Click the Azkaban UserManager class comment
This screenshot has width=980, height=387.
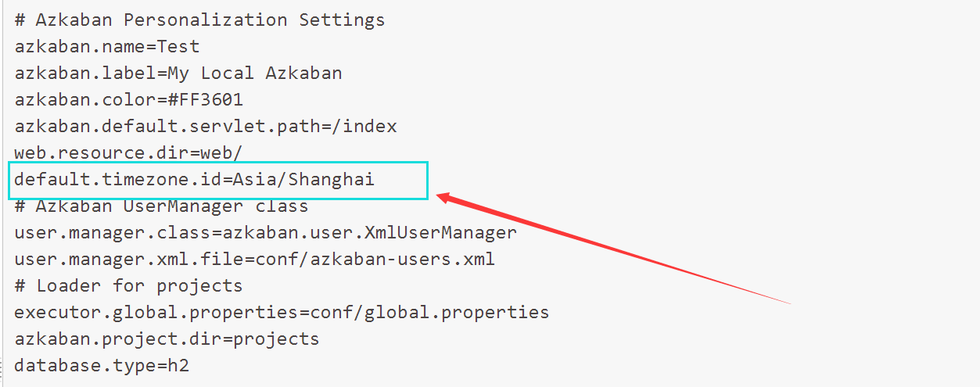coord(161,206)
